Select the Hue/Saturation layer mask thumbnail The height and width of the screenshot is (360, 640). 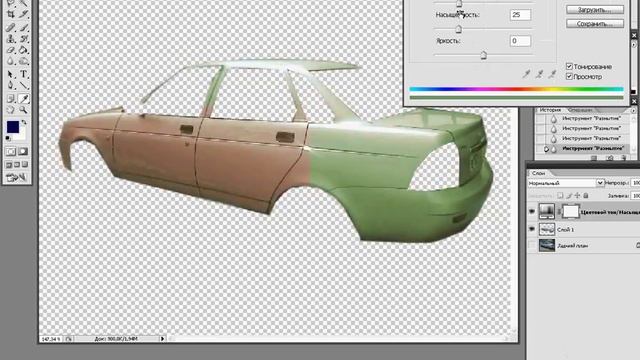(x=571, y=211)
